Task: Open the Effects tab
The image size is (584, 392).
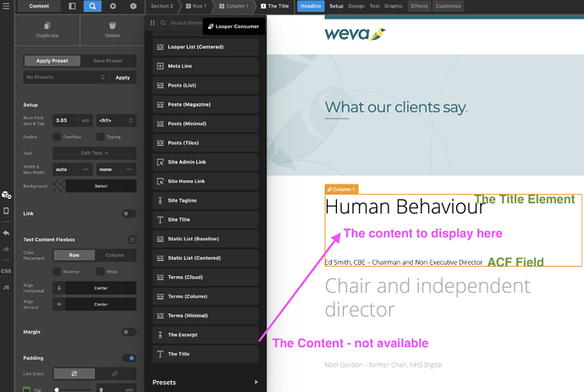Action: point(419,6)
